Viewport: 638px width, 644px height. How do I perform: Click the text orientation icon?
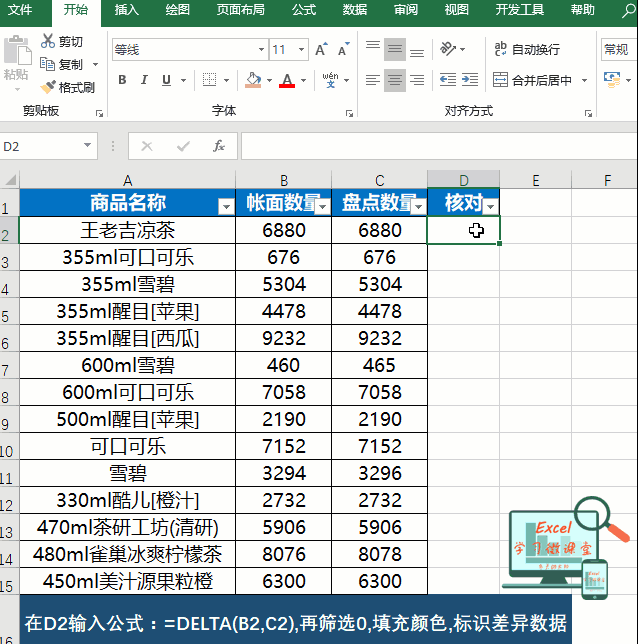pyautogui.click(x=448, y=49)
